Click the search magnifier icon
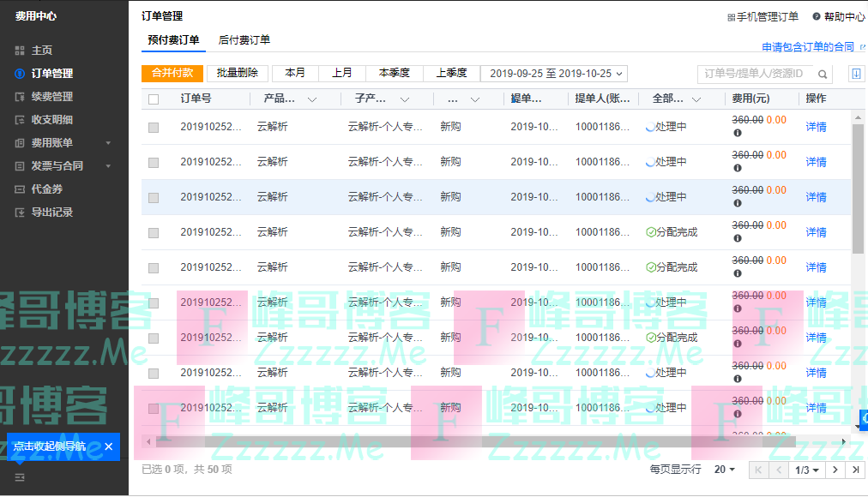Screen dimensions: 868x497 pyautogui.click(x=822, y=75)
